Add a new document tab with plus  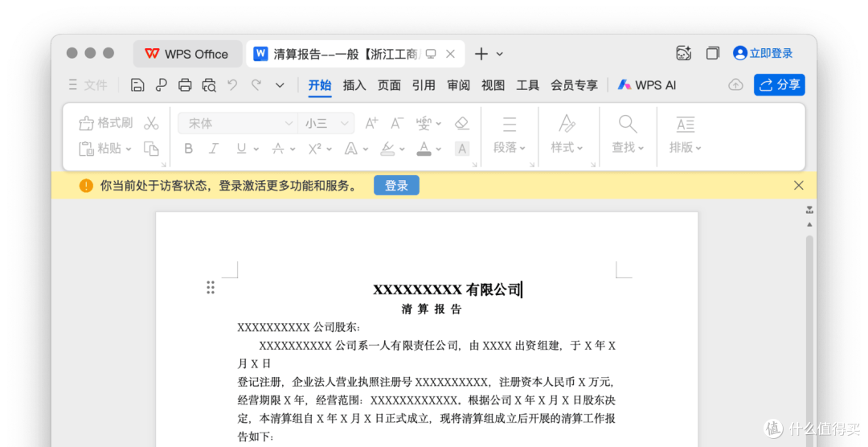coord(481,54)
